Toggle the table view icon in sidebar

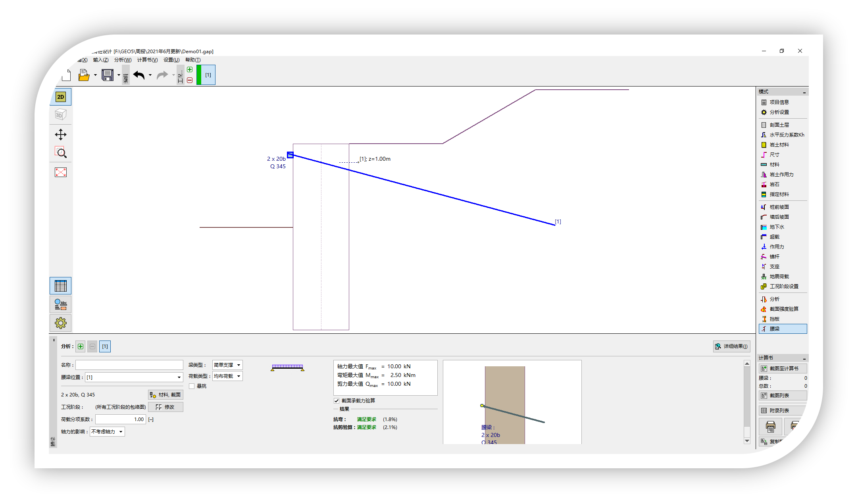(61, 286)
